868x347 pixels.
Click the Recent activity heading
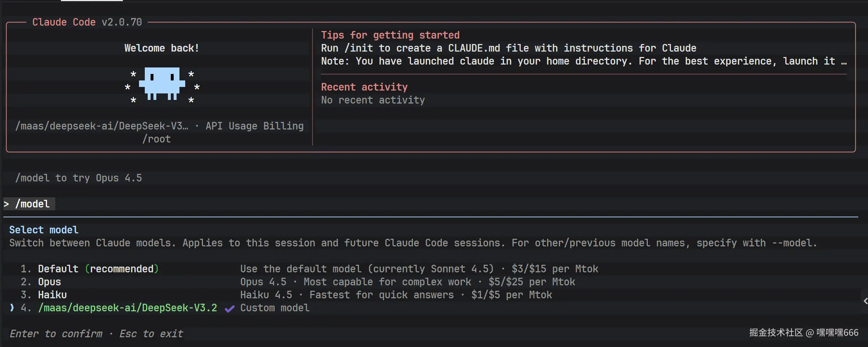click(x=364, y=87)
